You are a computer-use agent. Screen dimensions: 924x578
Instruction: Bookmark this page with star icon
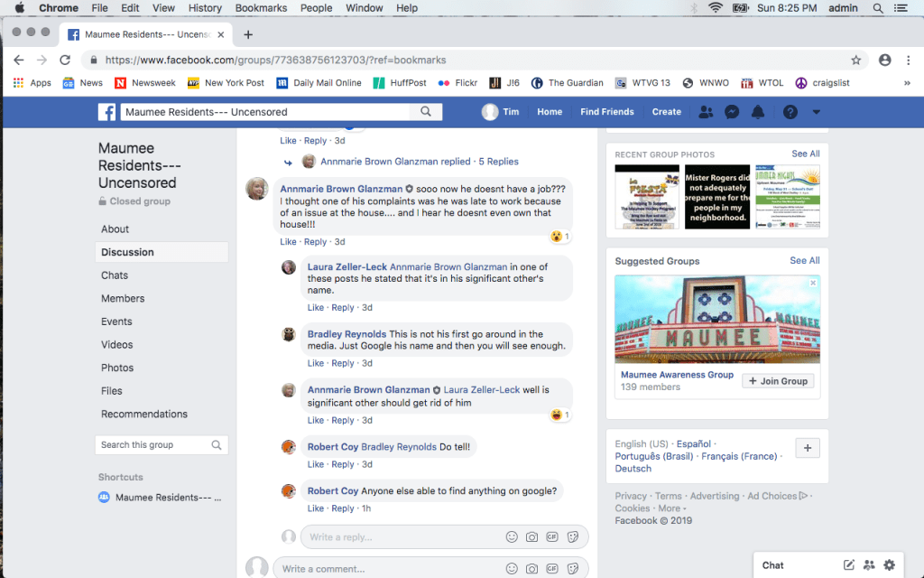click(x=855, y=60)
